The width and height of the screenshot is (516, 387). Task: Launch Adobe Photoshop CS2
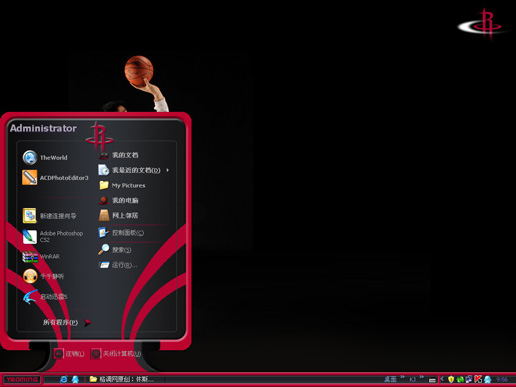point(53,236)
